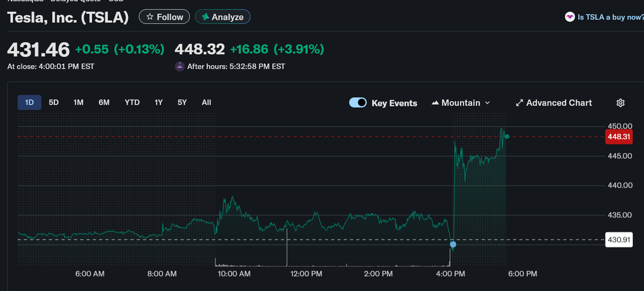The height and width of the screenshot is (291, 644).
Task: Click the pink 'Is TSLA a buy' logo icon
Action: (570, 17)
